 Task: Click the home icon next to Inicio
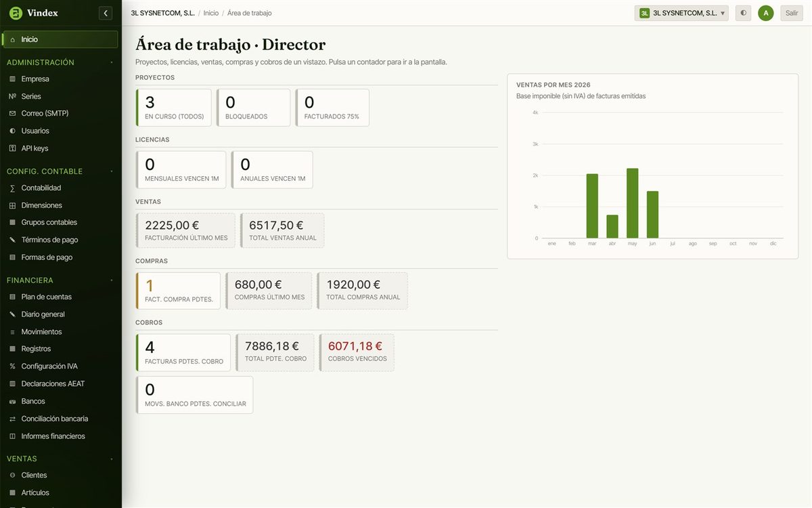[x=12, y=39]
